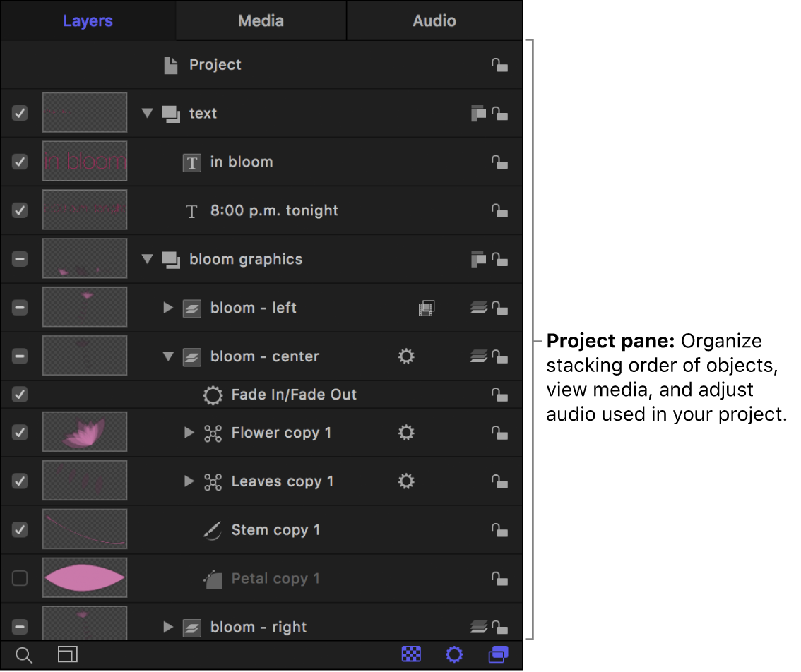Toggle activation checkbox for bloom graphics
Image resolution: width=801 pixels, height=672 pixels.
coord(19,258)
